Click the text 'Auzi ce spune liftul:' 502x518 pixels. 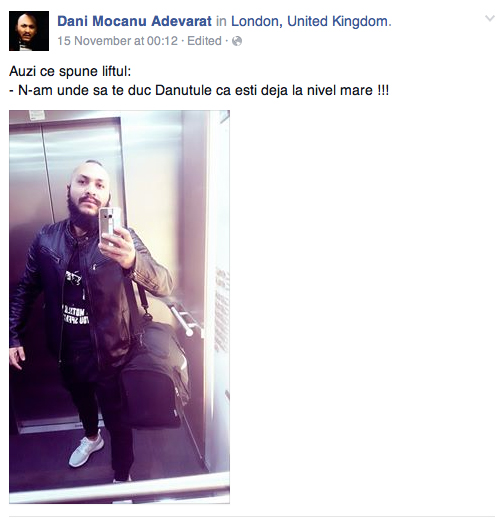[70, 72]
